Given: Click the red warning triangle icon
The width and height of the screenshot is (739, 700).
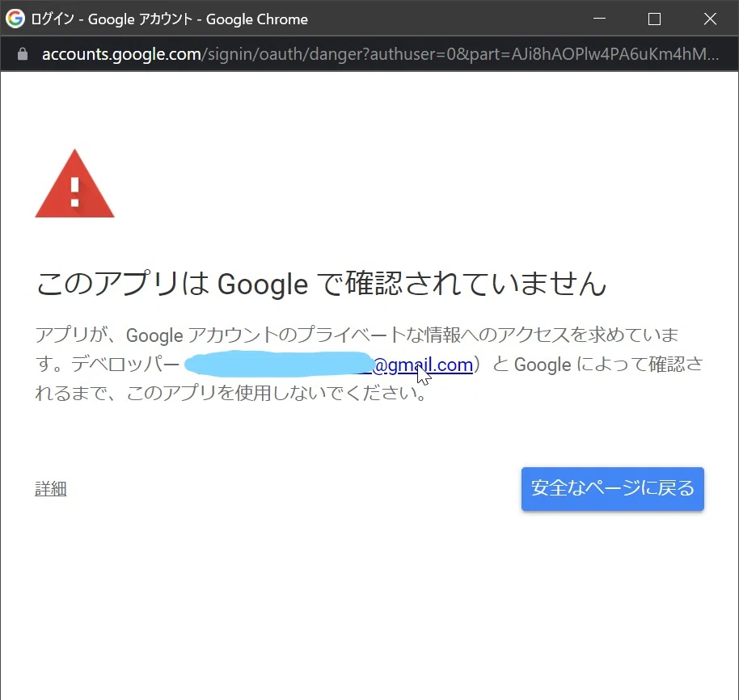Looking at the screenshot, I should click(x=74, y=183).
